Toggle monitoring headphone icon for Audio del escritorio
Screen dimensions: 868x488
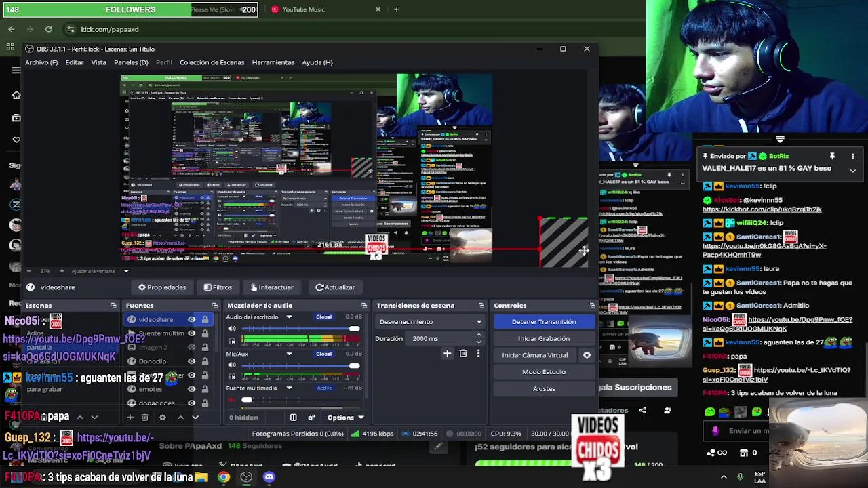232,340
